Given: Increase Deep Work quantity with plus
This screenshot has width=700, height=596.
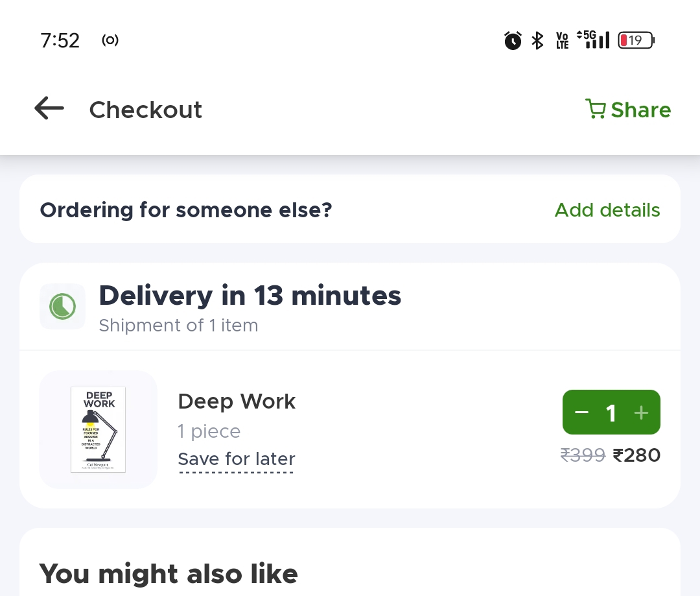Looking at the screenshot, I should [x=641, y=412].
